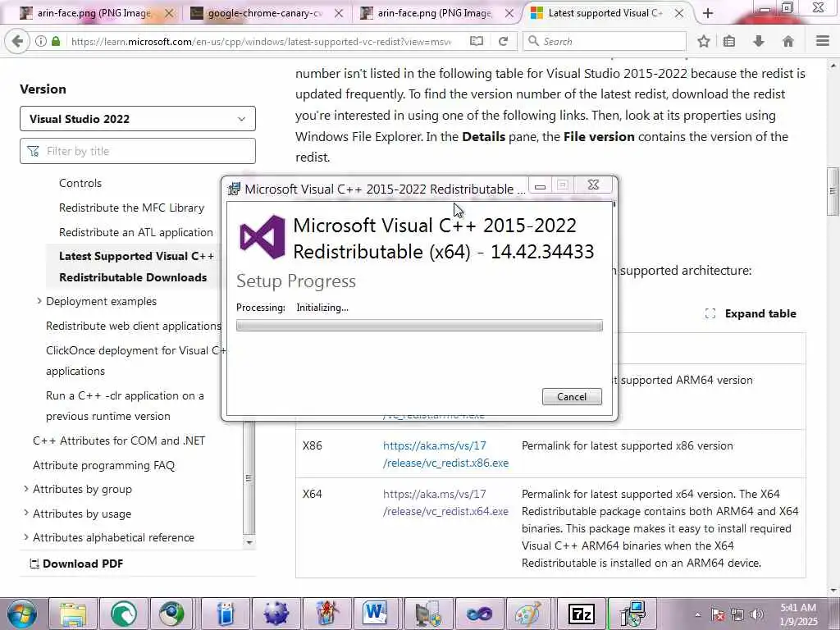This screenshot has height=630, width=840.
Task: Click the page vertical scrollbar thumb
Action: pyautogui.click(x=832, y=192)
